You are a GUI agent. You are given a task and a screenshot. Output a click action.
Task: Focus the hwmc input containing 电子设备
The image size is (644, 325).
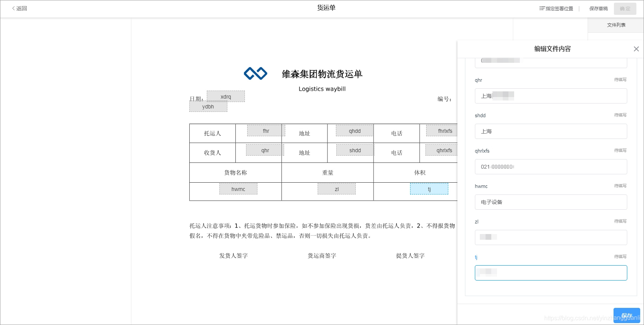coord(551,202)
